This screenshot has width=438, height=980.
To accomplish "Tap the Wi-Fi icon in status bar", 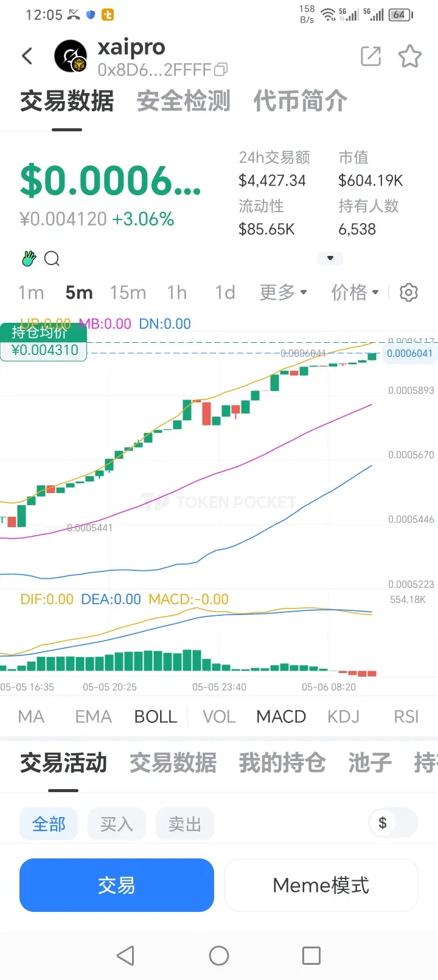I will 328,15.
